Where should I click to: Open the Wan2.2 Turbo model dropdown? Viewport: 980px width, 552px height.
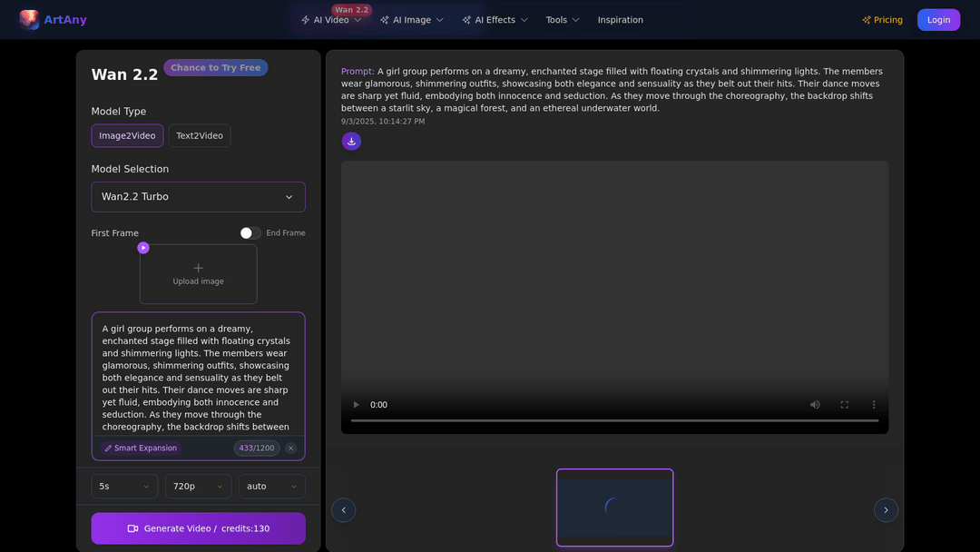click(x=198, y=197)
